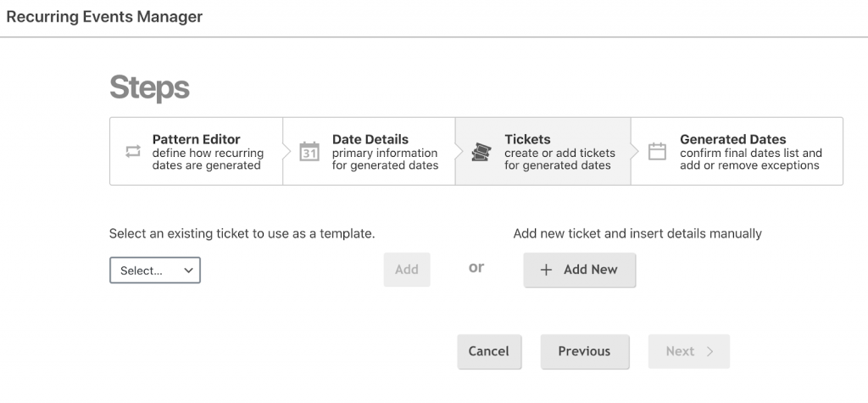This screenshot has width=868, height=403.
Task: Click the Select dropdown's down arrow
Action: pos(188,271)
